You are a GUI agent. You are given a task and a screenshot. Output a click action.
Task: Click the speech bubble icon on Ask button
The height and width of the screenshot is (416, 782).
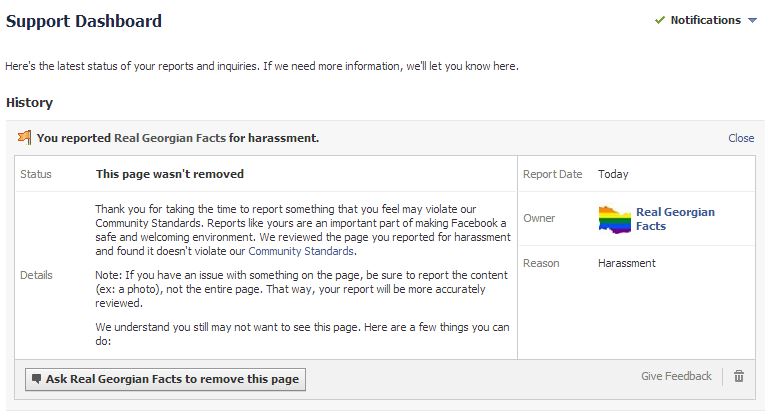click(36, 379)
